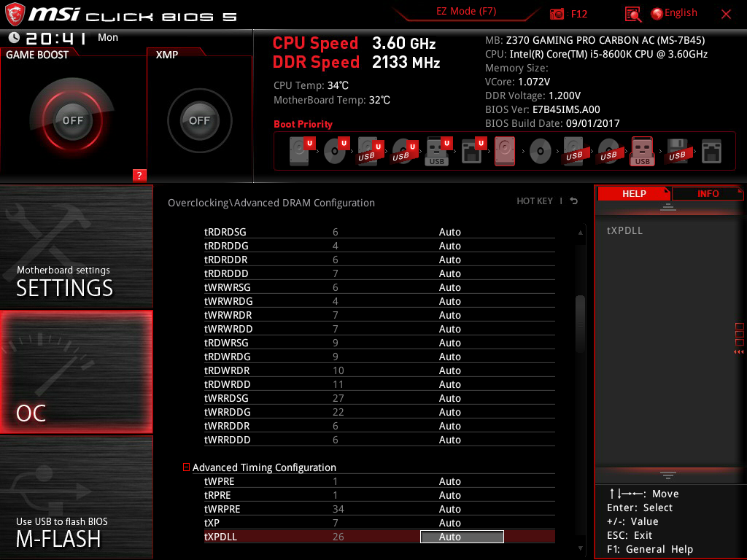747x560 pixels.
Task: Open the tRPRE Auto value field
Action: [x=449, y=495]
